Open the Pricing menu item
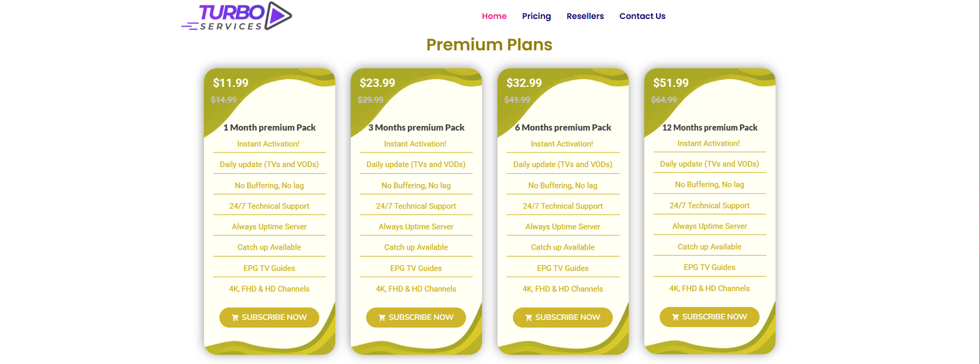This screenshot has height=364, width=980. tap(536, 16)
